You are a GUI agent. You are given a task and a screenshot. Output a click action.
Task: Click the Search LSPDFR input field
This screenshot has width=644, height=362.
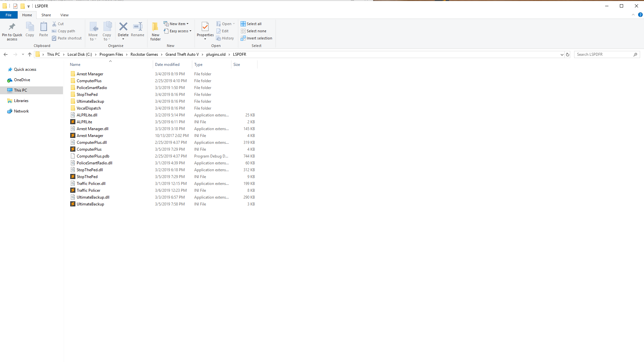coord(604,54)
